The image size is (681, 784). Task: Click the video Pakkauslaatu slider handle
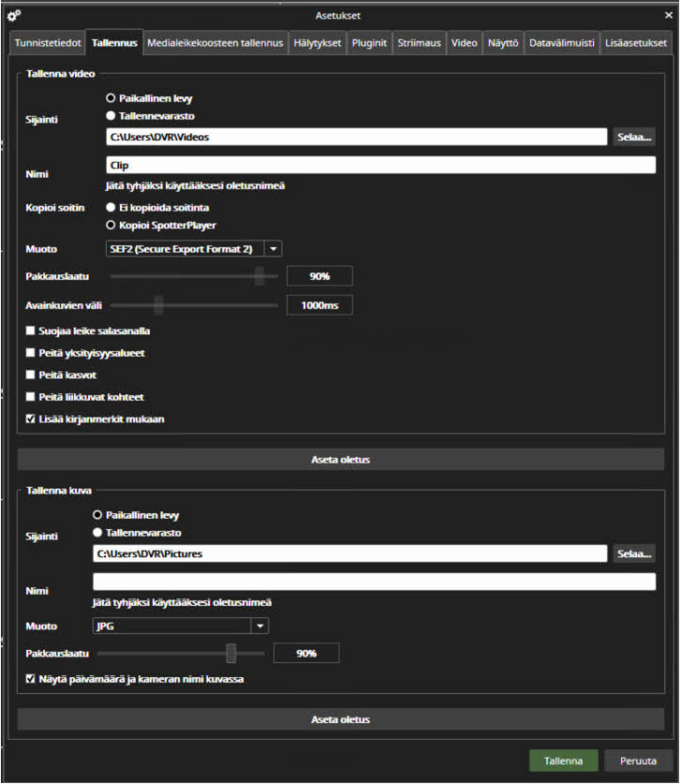click(259, 275)
